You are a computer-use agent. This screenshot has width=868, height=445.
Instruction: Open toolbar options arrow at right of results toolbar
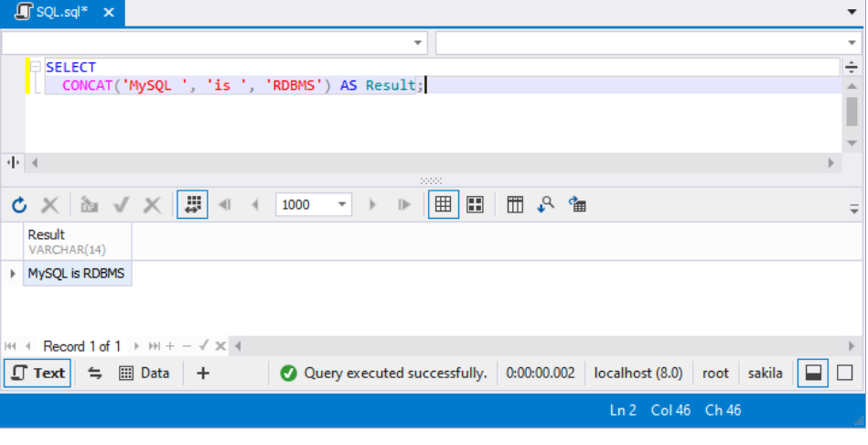pyautogui.click(x=854, y=209)
